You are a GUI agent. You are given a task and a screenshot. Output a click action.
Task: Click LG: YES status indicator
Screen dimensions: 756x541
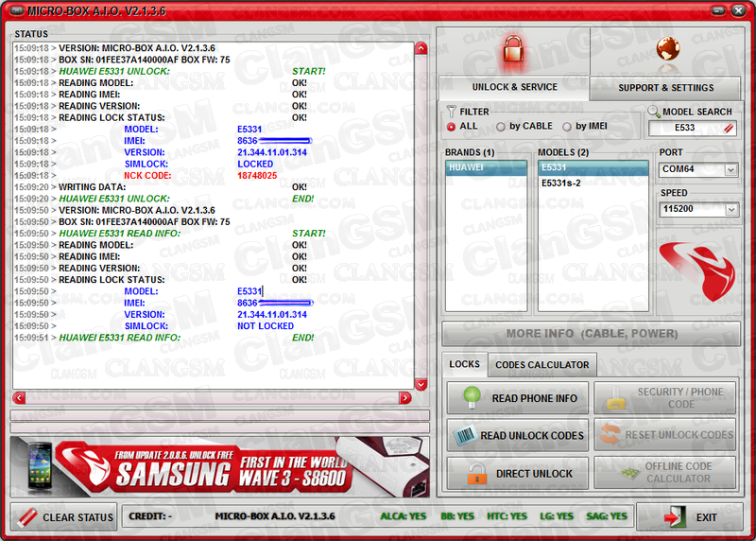[557, 516]
